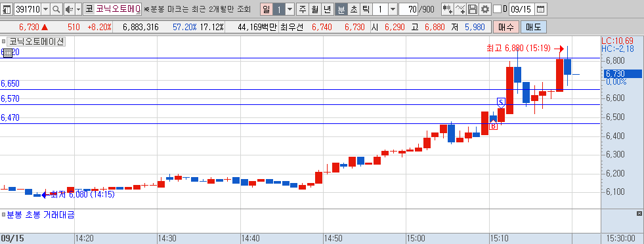Image resolution: width=644 pixels, height=244 pixels.
Task: Toggle the 분봉 초봉 거래대금 panel marker
Action: (x=4, y=214)
